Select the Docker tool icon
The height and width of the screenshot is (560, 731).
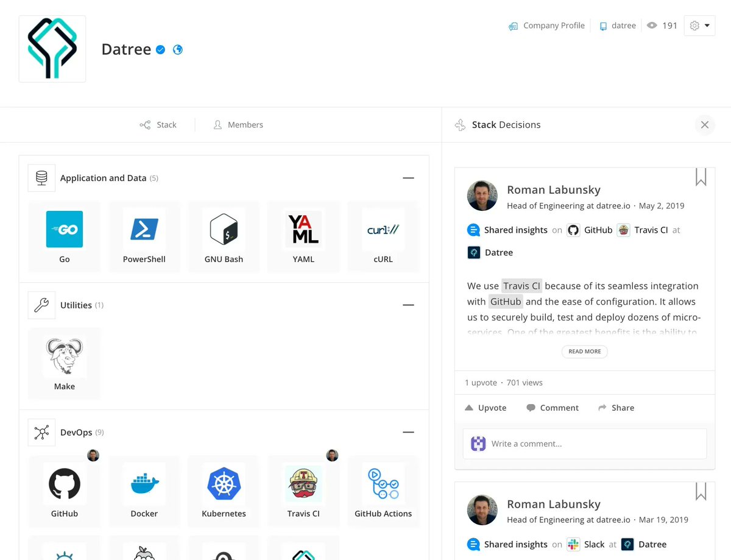pyautogui.click(x=144, y=484)
